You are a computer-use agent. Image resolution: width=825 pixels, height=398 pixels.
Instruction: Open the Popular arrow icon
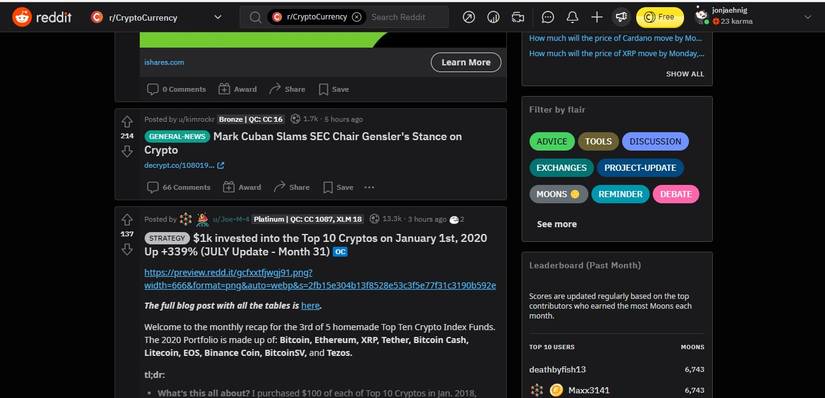[x=468, y=17]
